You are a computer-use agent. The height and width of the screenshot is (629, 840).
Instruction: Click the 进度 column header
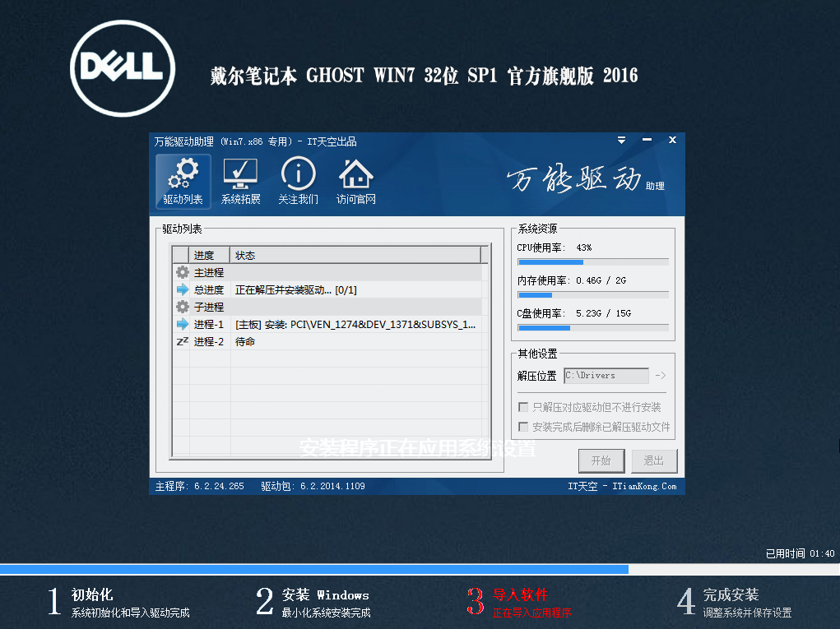(210, 256)
